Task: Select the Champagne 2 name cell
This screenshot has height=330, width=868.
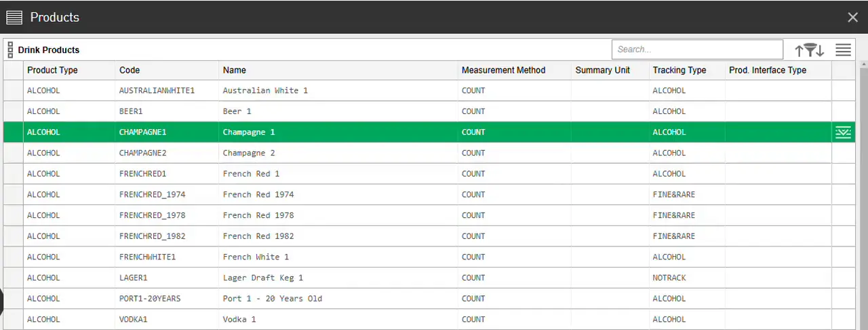Action: 338,153
